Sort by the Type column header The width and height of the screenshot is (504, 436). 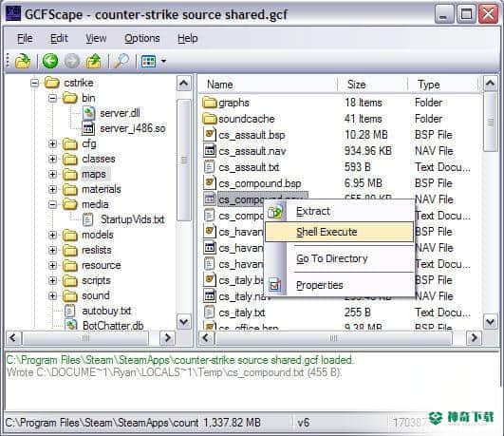(x=444, y=85)
